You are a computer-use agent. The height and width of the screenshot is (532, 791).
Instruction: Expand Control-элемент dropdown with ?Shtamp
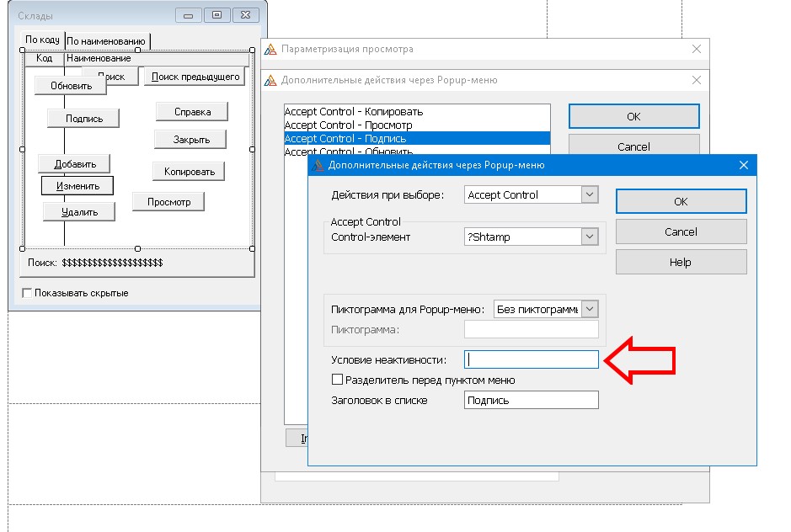589,237
